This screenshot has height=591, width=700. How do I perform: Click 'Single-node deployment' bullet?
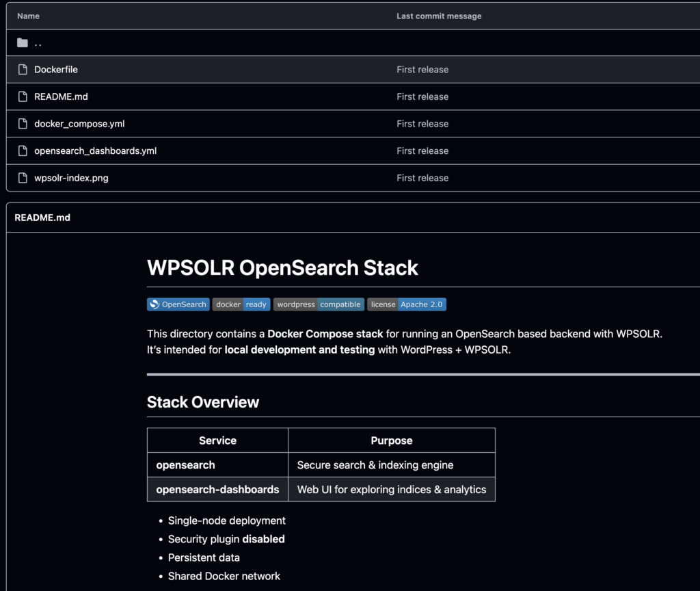pyautogui.click(x=227, y=521)
